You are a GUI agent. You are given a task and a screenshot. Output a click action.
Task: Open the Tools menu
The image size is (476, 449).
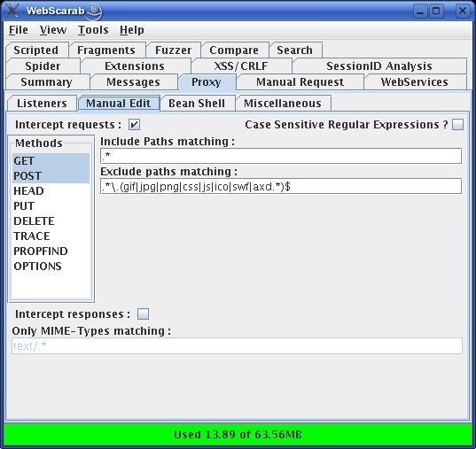pyautogui.click(x=93, y=30)
